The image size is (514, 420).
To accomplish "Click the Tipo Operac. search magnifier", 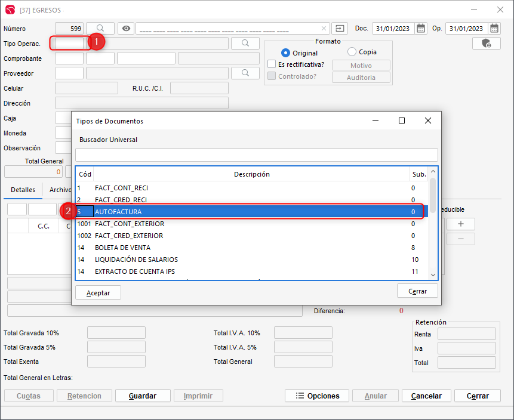I will pos(245,43).
